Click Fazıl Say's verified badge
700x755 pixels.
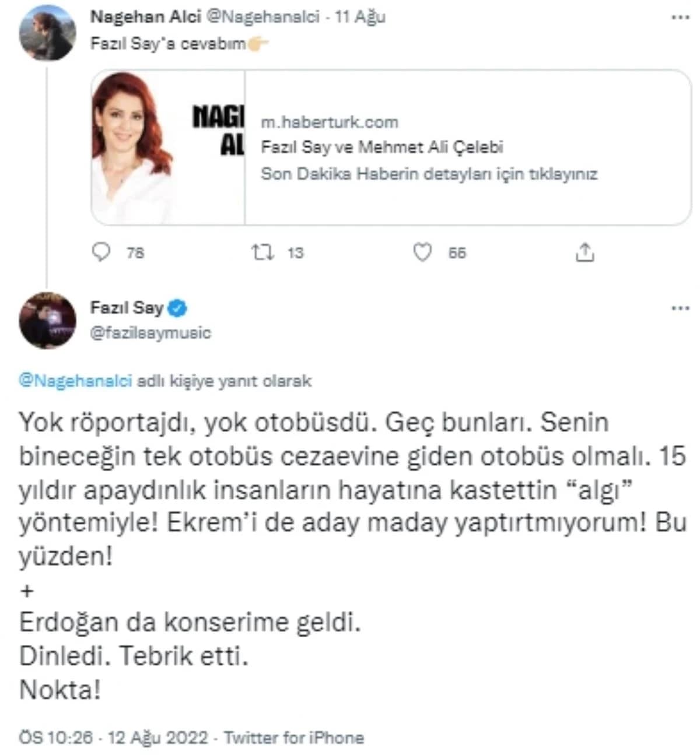click(178, 307)
